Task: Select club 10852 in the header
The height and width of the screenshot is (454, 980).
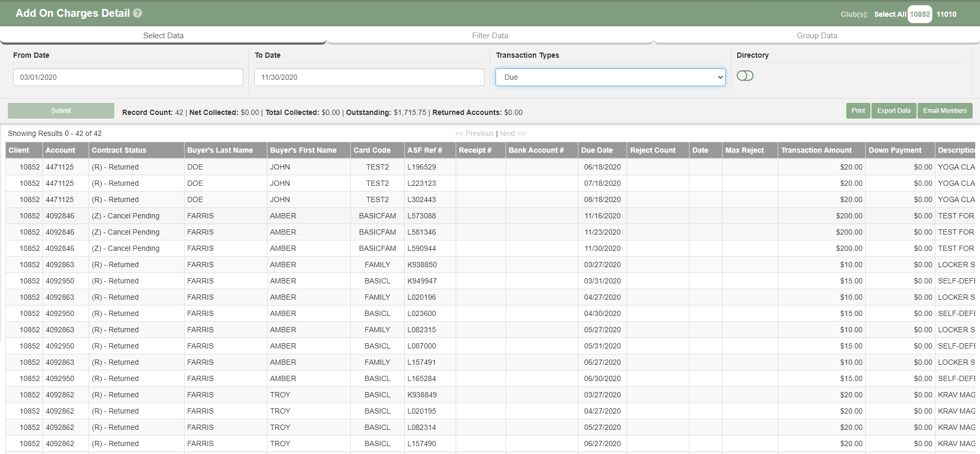Action: pos(920,14)
